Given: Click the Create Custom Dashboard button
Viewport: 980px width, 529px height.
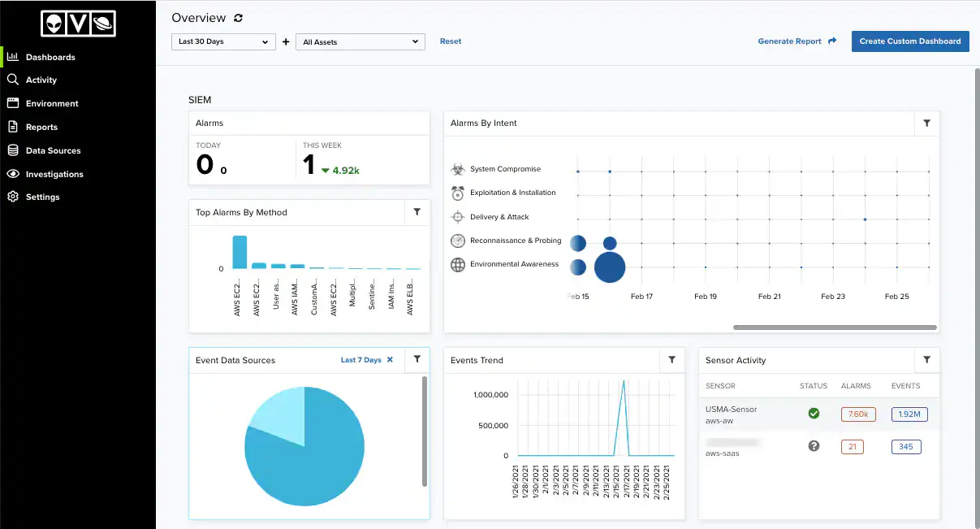Looking at the screenshot, I should pyautogui.click(x=910, y=41).
